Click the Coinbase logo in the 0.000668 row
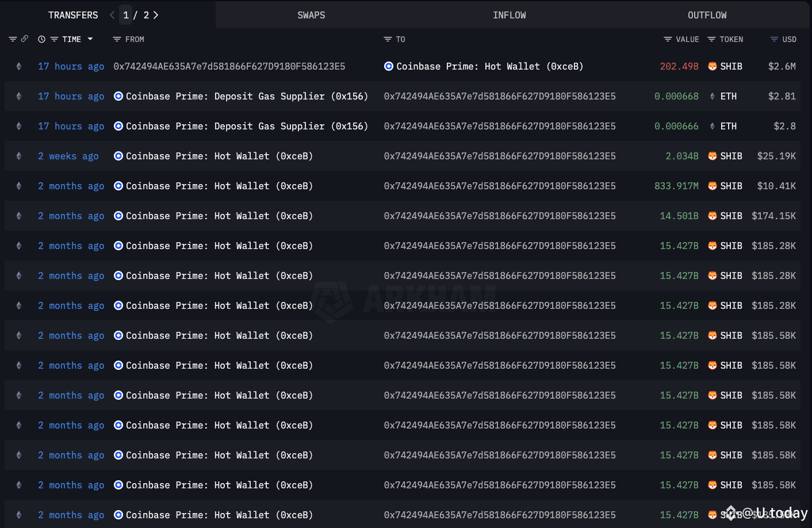812x528 pixels. click(118, 96)
